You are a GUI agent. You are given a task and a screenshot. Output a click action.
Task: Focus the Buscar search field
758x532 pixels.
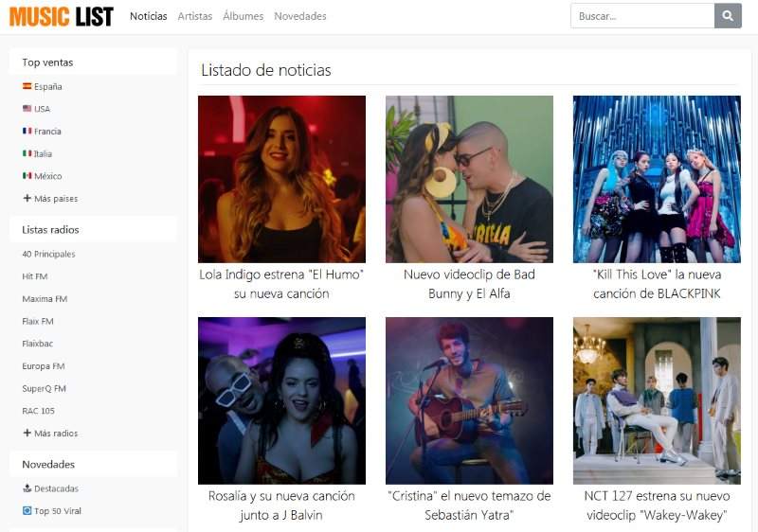pyautogui.click(x=642, y=16)
